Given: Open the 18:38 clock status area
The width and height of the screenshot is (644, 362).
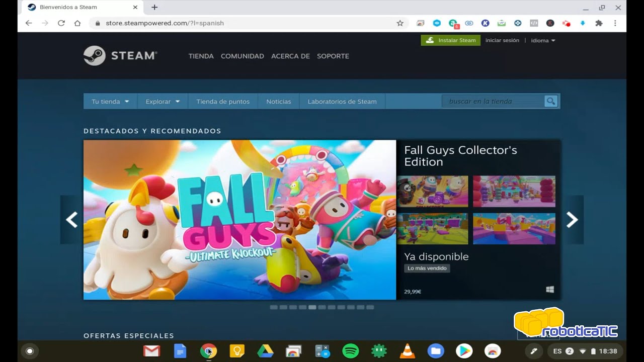Looking at the screenshot, I should point(608,351).
